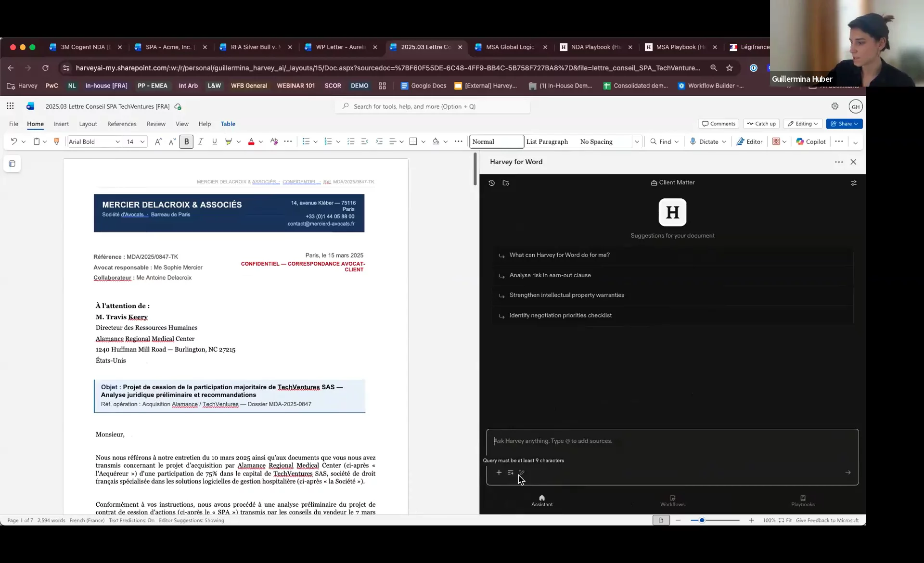
Task: Click the Paste clipboard icon
Action: (37, 141)
